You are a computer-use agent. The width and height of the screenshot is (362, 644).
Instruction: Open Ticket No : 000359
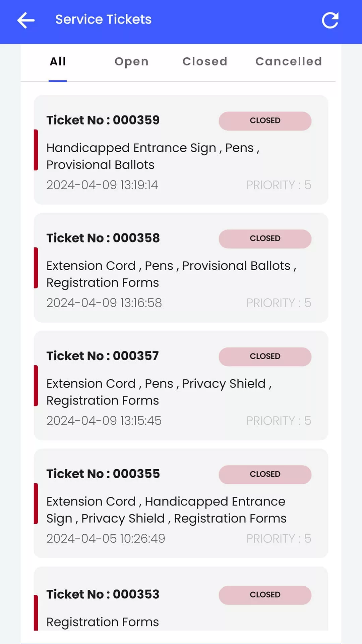point(103,120)
